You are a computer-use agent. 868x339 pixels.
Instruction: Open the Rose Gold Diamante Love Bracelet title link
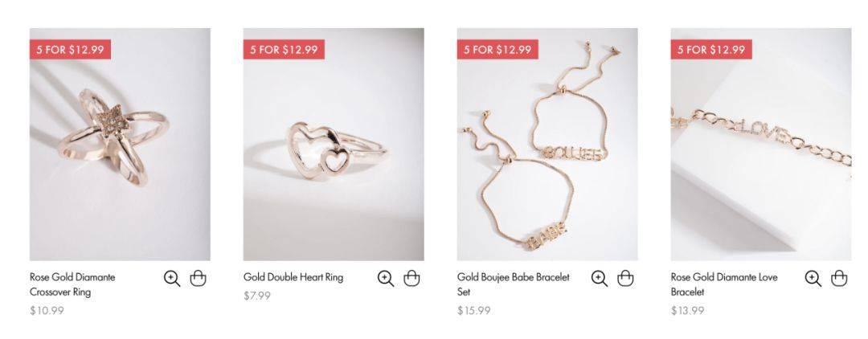point(724,284)
